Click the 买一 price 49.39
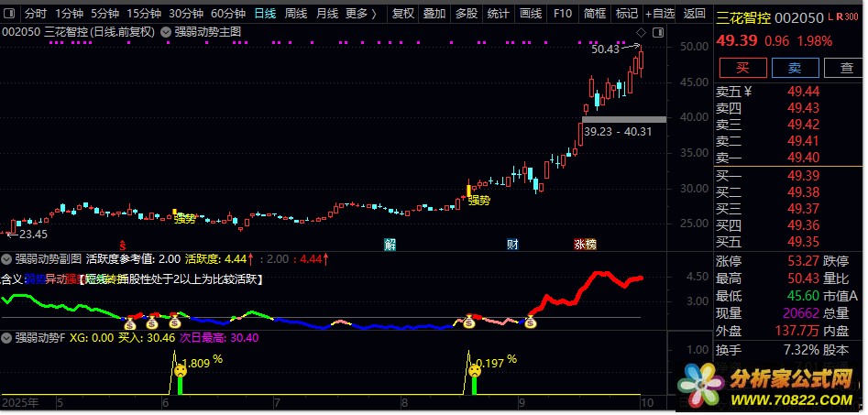868x415 pixels. click(x=803, y=176)
